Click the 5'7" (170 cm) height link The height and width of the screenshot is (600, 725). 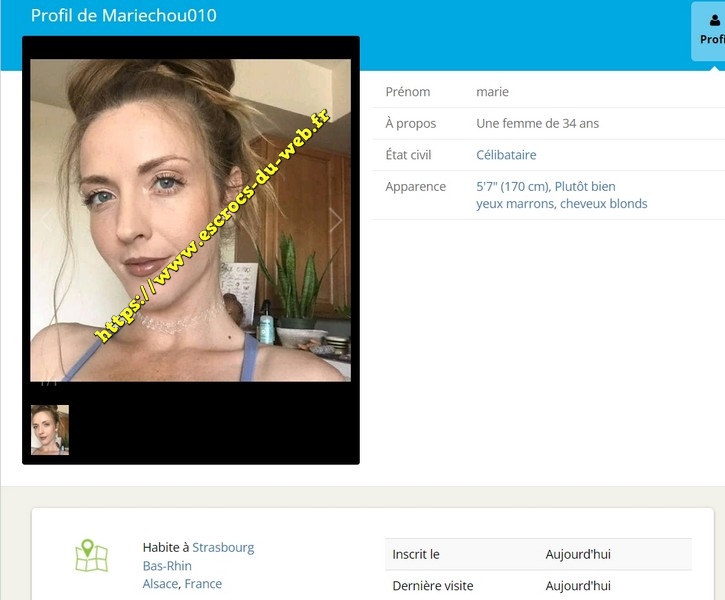pyautogui.click(x=512, y=187)
